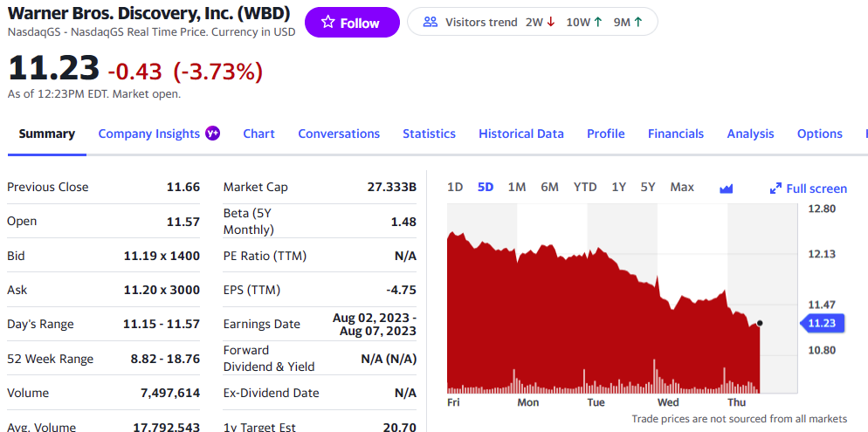This screenshot has height=432, width=868.
Task: Open the Historical Data tab
Action: tap(521, 134)
